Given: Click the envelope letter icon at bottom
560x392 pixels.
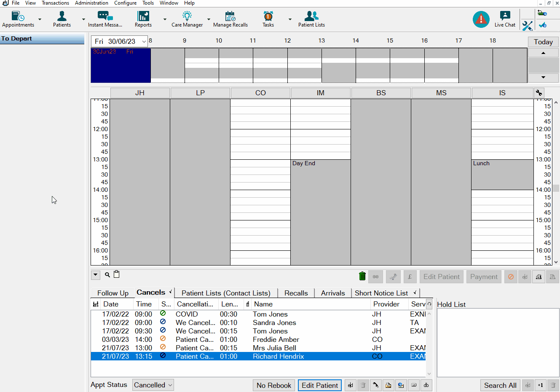Looking at the screenshot, I should (388, 385).
